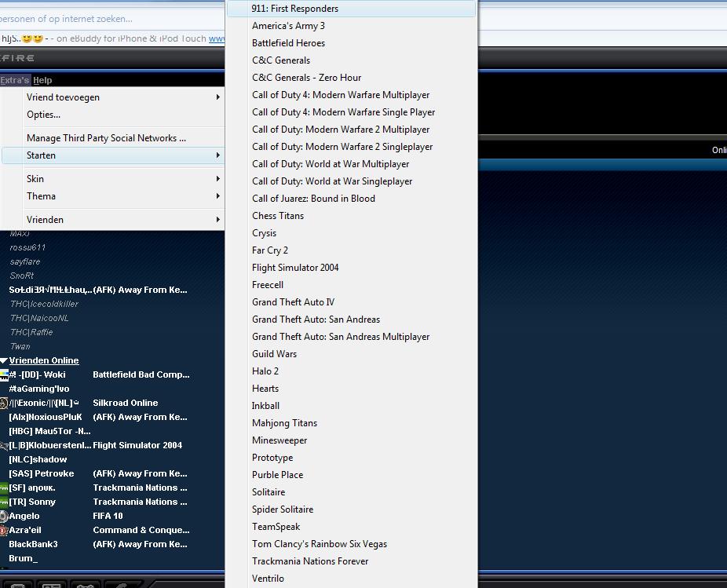Launch C&C Generals - Zero Hour
Screen dimensions: 727x588
352,78
